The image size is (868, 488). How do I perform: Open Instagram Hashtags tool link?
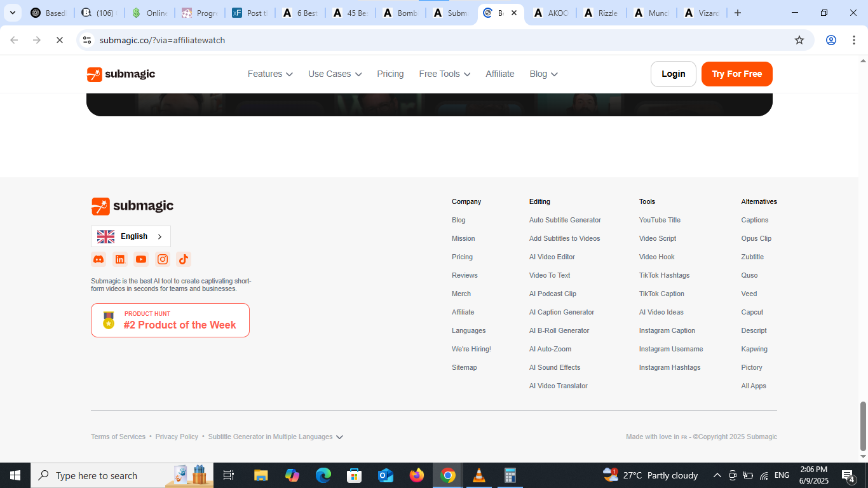point(670,367)
